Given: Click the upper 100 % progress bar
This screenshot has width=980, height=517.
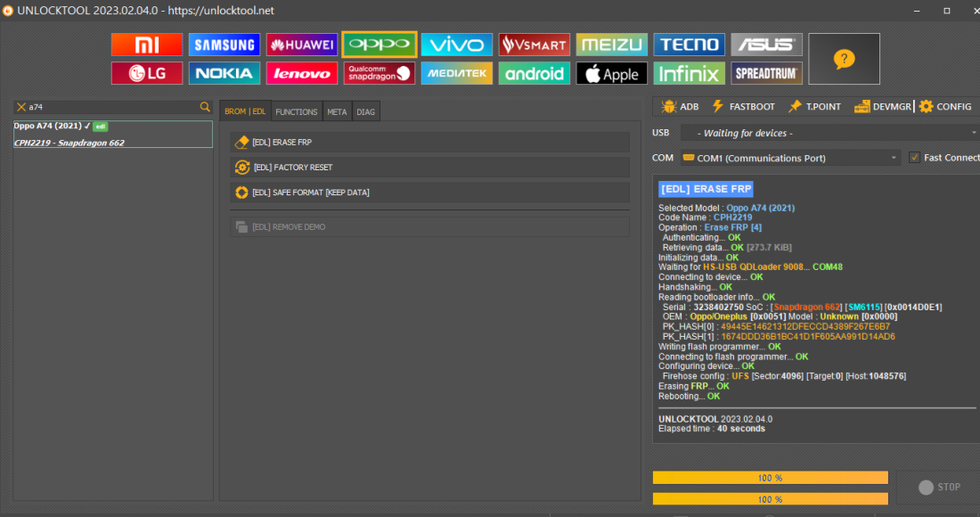Looking at the screenshot, I should point(770,478).
